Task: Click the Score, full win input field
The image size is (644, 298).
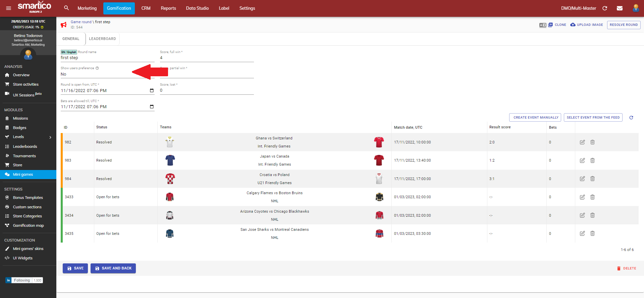Action: click(206, 58)
